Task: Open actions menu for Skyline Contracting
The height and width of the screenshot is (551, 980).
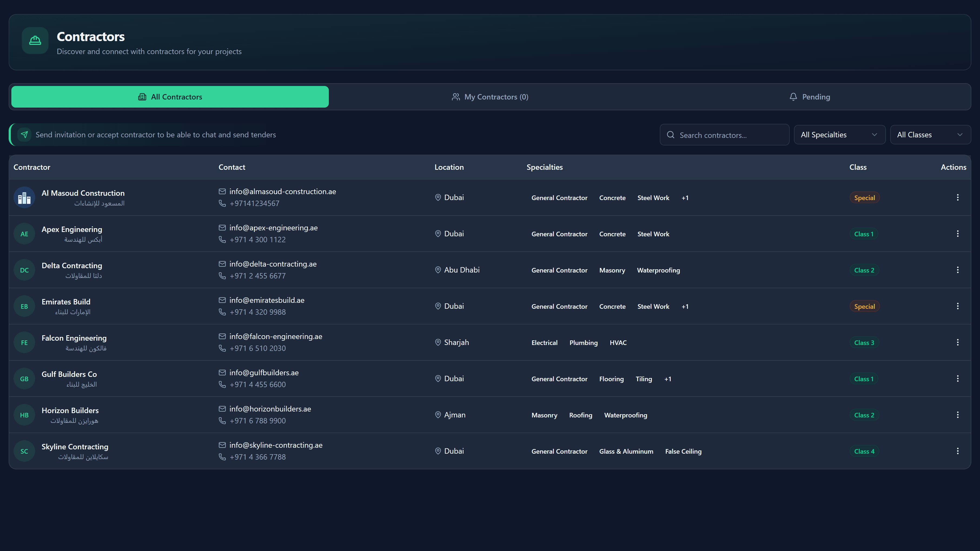Action: pyautogui.click(x=958, y=451)
